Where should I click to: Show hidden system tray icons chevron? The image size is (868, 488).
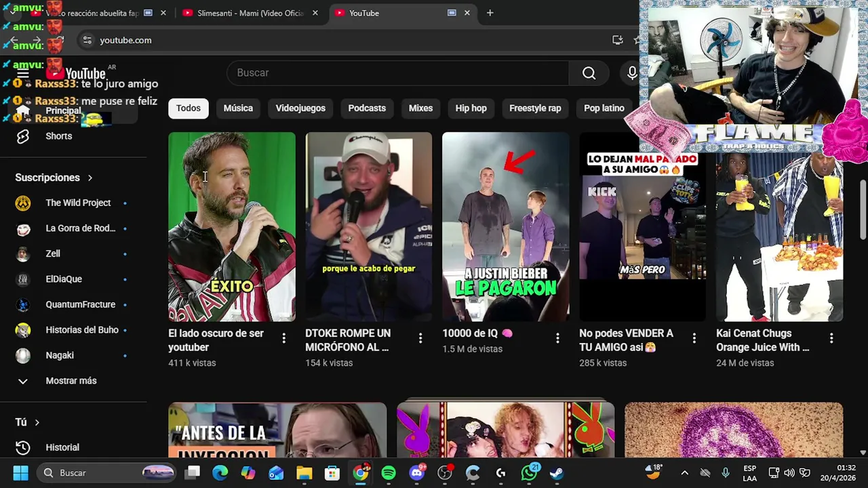click(684, 473)
